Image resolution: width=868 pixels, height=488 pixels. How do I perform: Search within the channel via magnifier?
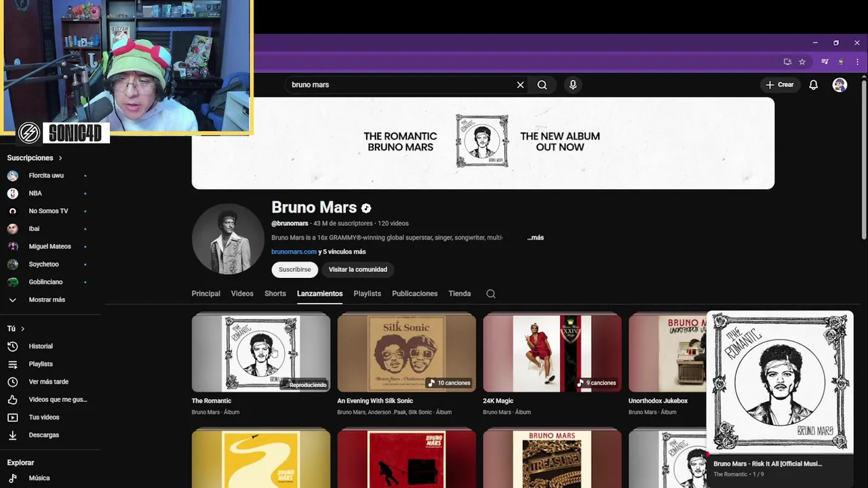point(491,293)
